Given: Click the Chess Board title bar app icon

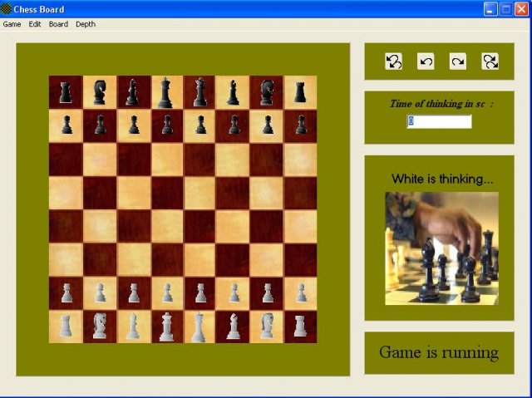Looking at the screenshot, I should coord(7,9).
